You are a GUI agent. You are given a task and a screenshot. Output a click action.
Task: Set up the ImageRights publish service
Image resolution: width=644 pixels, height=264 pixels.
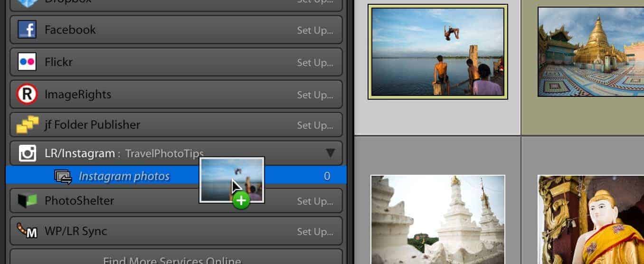[315, 95]
